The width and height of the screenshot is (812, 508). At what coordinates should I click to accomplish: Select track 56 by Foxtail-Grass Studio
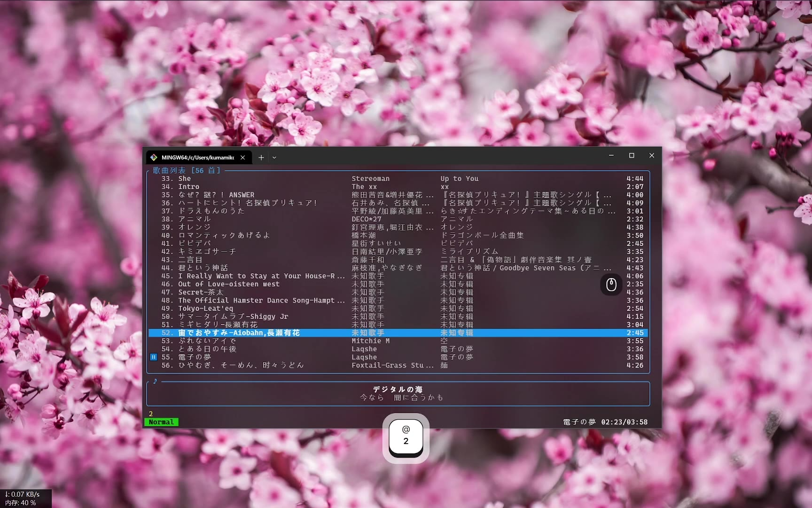(x=241, y=365)
